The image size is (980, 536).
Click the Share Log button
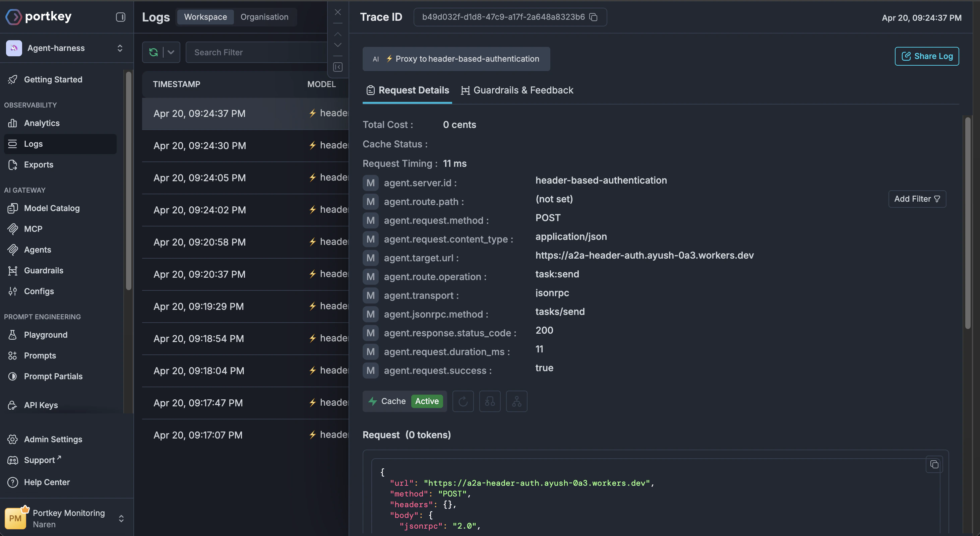click(926, 56)
